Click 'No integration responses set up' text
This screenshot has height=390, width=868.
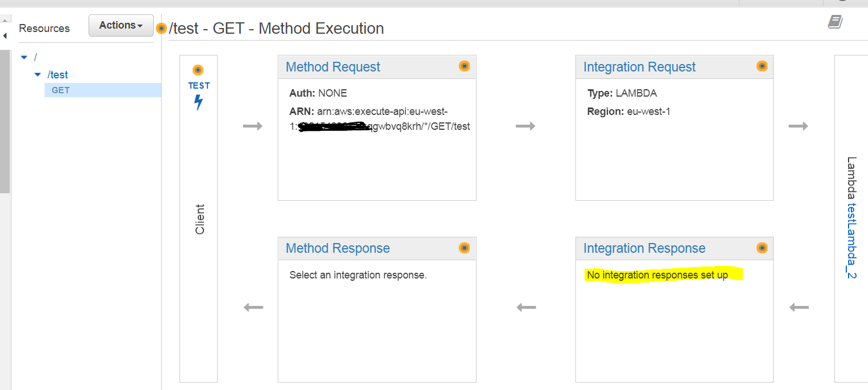tap(658, 275)
